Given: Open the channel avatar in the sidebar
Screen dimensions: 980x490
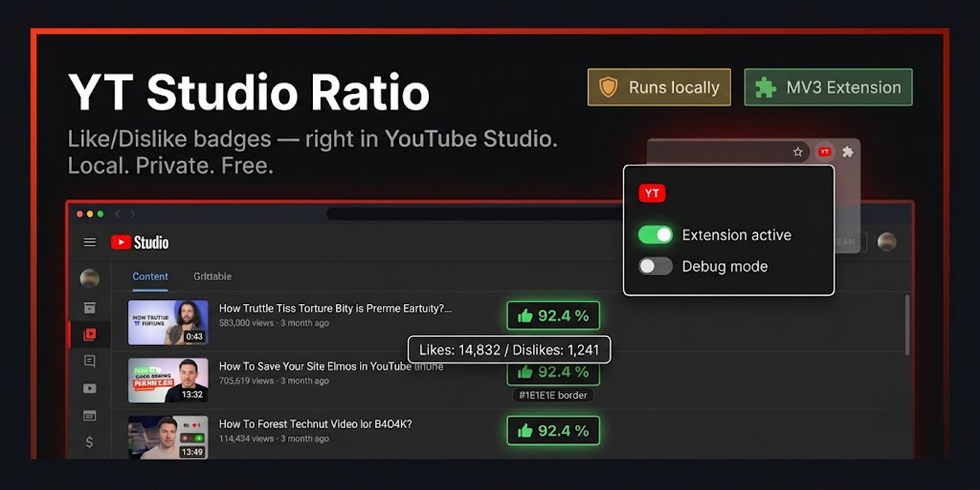Looking at the screenshot, I should (x=90, y=279).
